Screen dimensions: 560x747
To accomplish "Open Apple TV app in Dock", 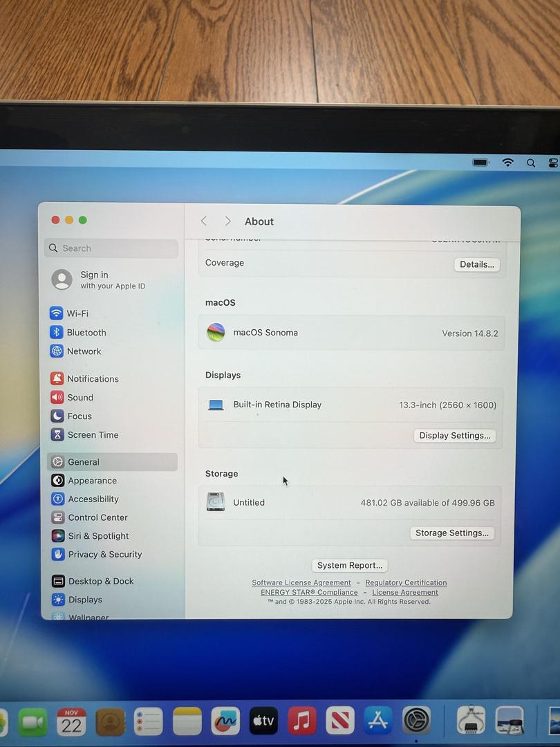I will point(263,721).
